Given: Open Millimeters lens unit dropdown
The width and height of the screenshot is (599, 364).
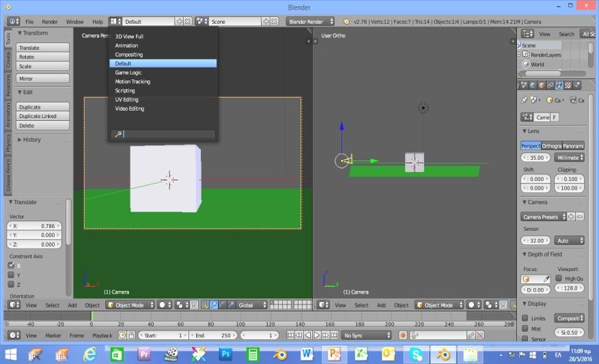Looking at the screenshot, I should coord(569,158).
